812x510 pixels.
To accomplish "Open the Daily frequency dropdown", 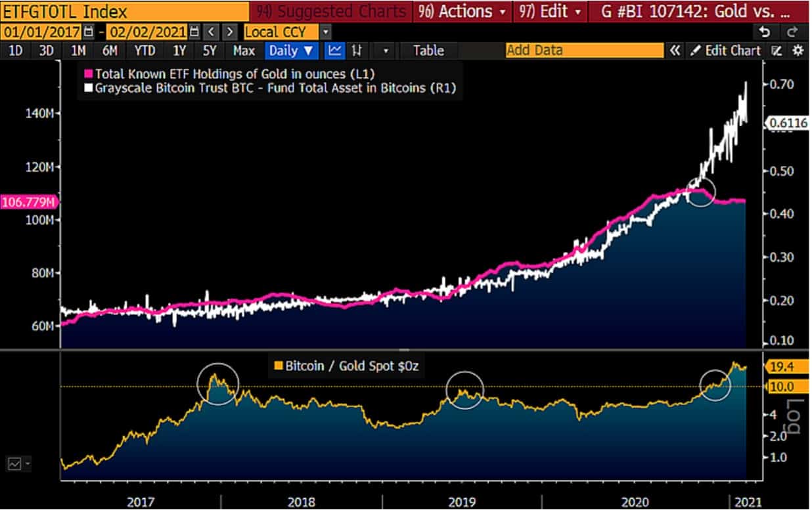I will pyautogui.click(x=290, y=51).
